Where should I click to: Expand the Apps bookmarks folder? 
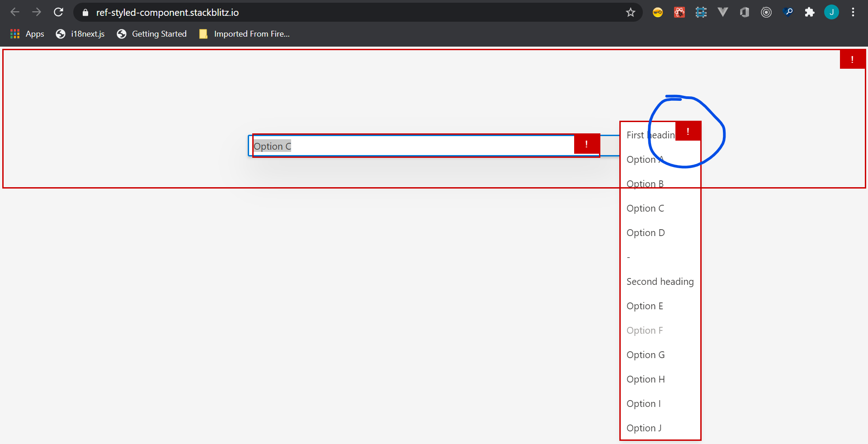pos(26,33)
